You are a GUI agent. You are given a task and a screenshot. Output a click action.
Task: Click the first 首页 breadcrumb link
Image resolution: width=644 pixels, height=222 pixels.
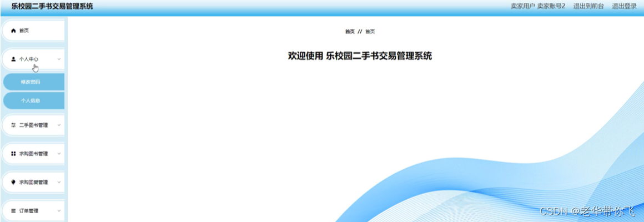click(x=350, y=32)
